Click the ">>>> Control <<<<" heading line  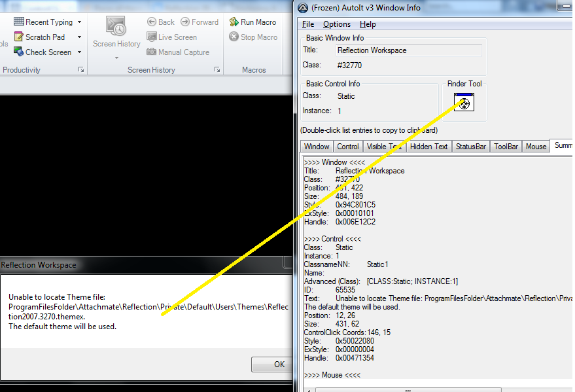coord(332,239)
